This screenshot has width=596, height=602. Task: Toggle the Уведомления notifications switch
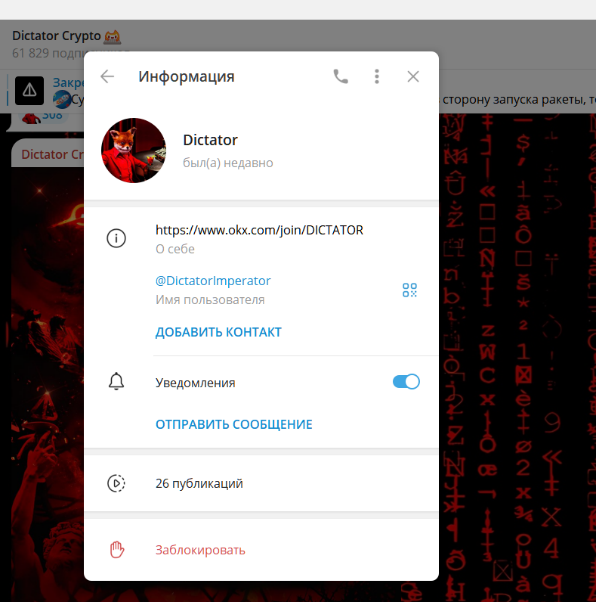[x=406, y=382]
